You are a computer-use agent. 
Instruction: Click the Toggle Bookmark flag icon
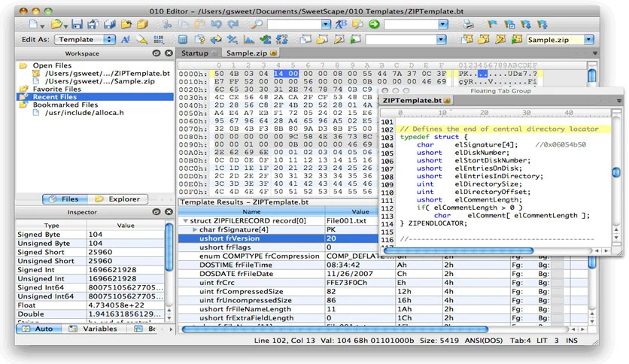click(492, 25)
